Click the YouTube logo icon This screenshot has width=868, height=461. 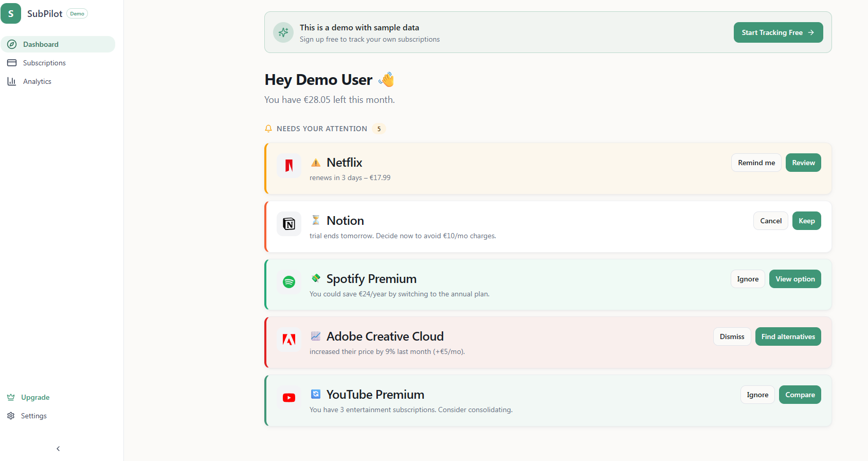pos(289,398)
